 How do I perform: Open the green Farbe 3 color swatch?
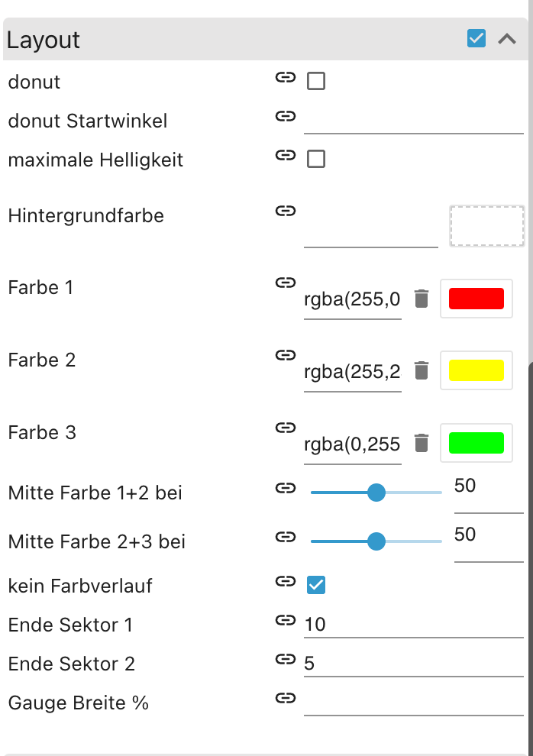tap(476, 443)
